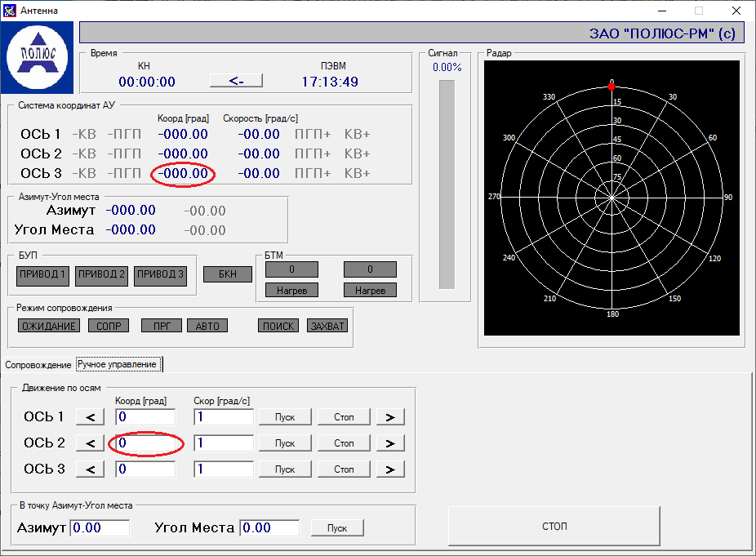Toggle the ПРИВОД 1 drive button

pos(43,275)
